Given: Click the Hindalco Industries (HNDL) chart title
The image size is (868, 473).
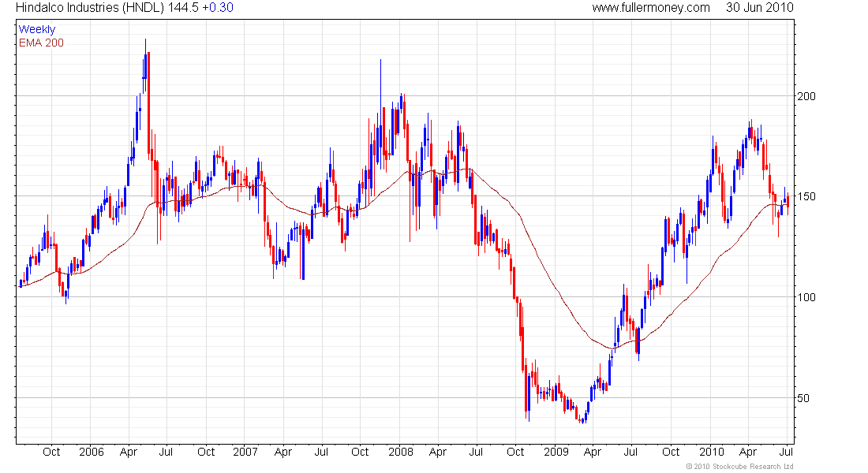Looking at the screenshot, I should [90, 8].
